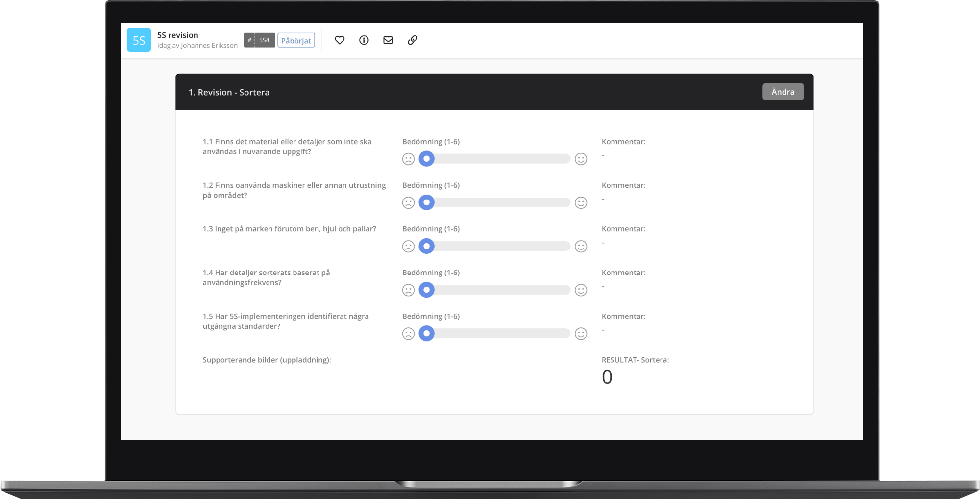The width and height of the screenshot is (980, 499).
Task: Open the envelope icon to share by email
Action: tap(388, 40)
